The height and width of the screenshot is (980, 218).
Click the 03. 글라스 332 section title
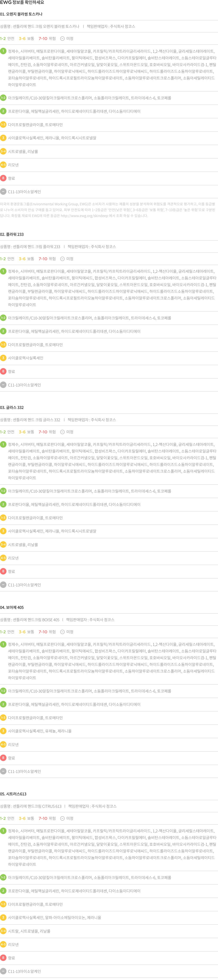[12, 407]
